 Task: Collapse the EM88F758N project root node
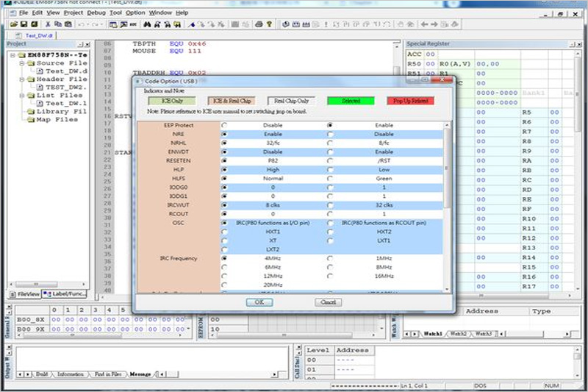(12, 55)
